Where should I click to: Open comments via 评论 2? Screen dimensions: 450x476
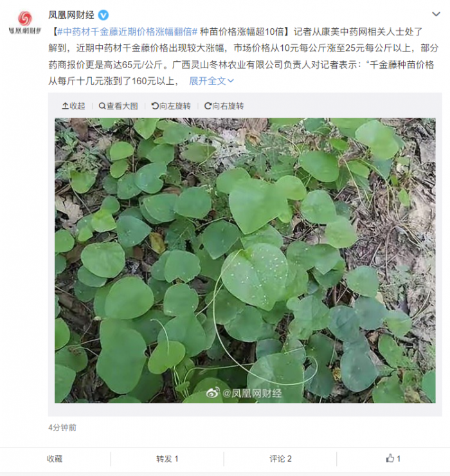coord(280,459)
